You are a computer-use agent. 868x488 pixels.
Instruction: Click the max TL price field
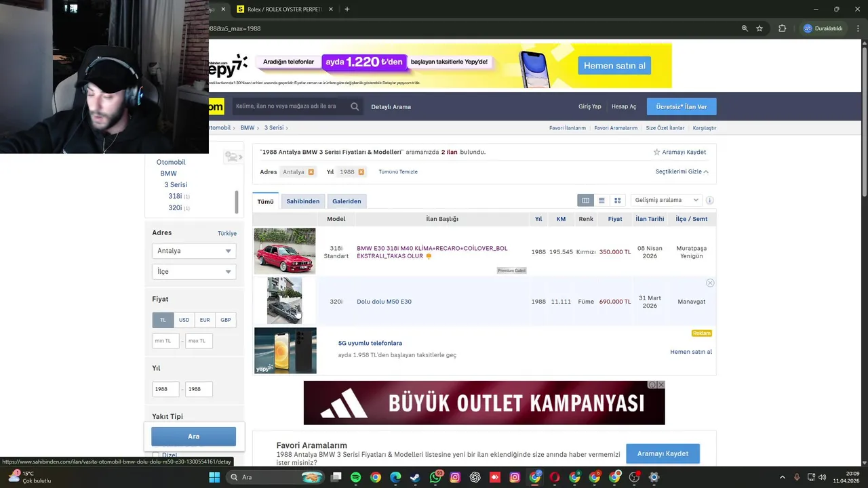[199, 341]
